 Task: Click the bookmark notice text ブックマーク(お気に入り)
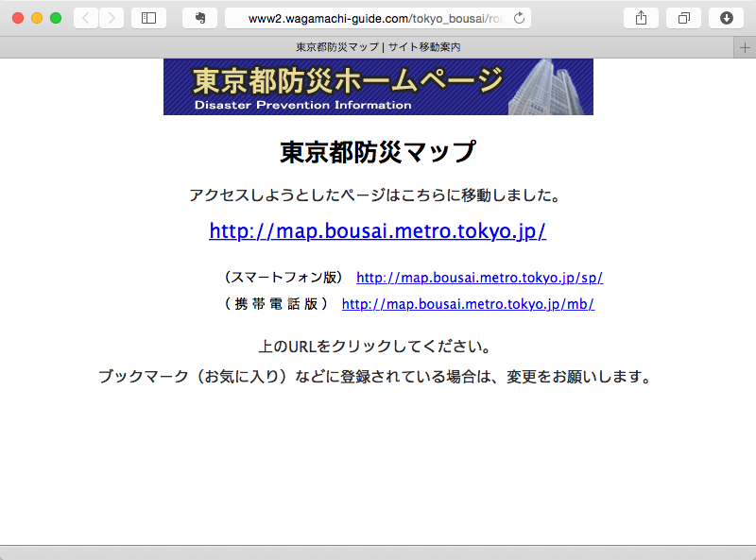[x=193, y=376]
